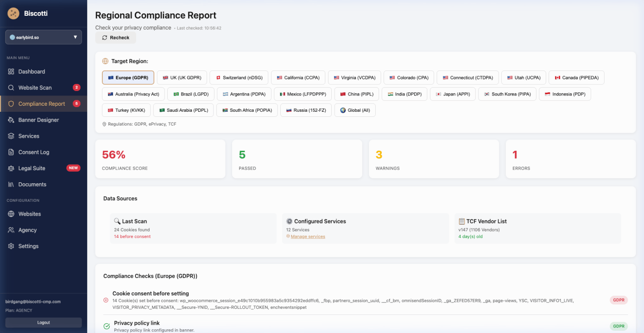Click the Logout button
Viewport: 644px width, 333px height.
(44, 322)
